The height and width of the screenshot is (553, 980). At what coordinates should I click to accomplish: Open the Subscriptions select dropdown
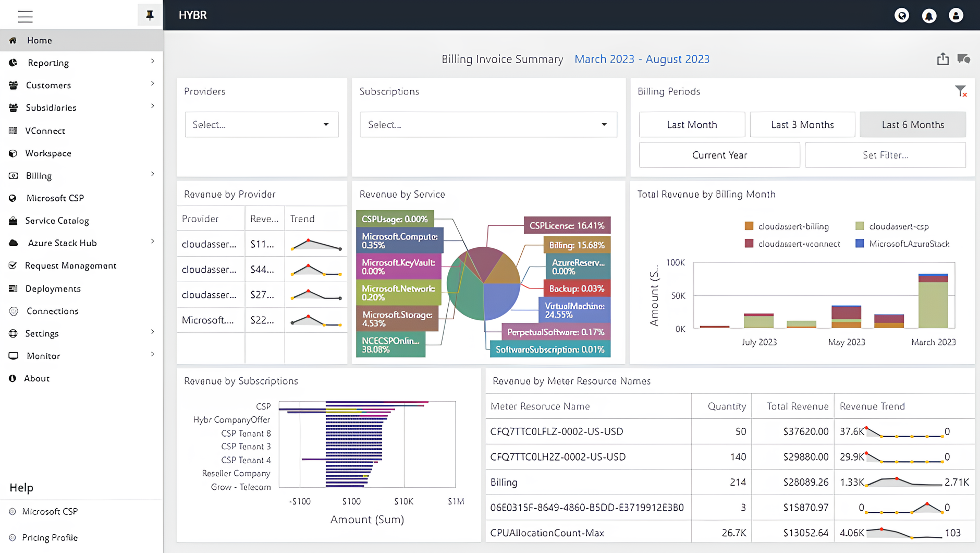(488, 125)
